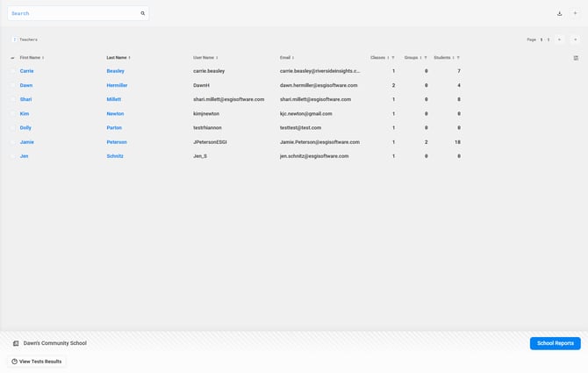Viewport: 588px width, 373px height.
Task: Click the search magnifier icon
Action: click(143, 14)
